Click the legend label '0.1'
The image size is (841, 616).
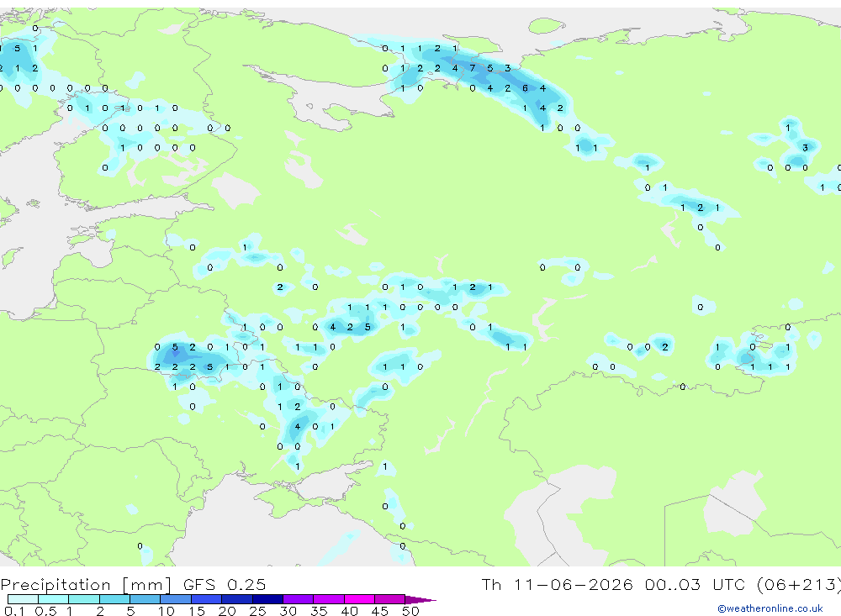(14, 611)
